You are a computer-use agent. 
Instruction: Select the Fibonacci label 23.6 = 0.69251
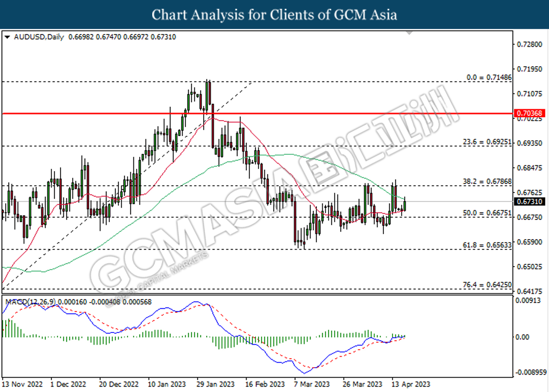coord(487,142)
